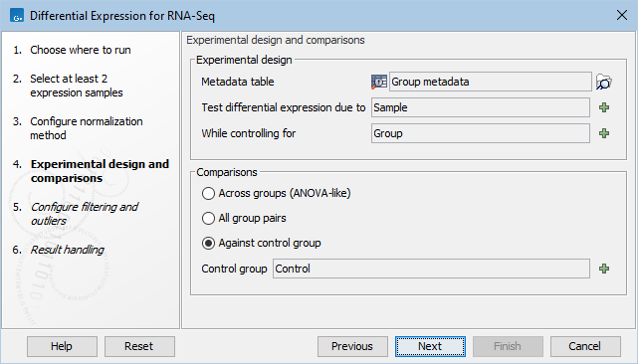Click the Previous button
The image size is (638, 364).
point(352,346)
